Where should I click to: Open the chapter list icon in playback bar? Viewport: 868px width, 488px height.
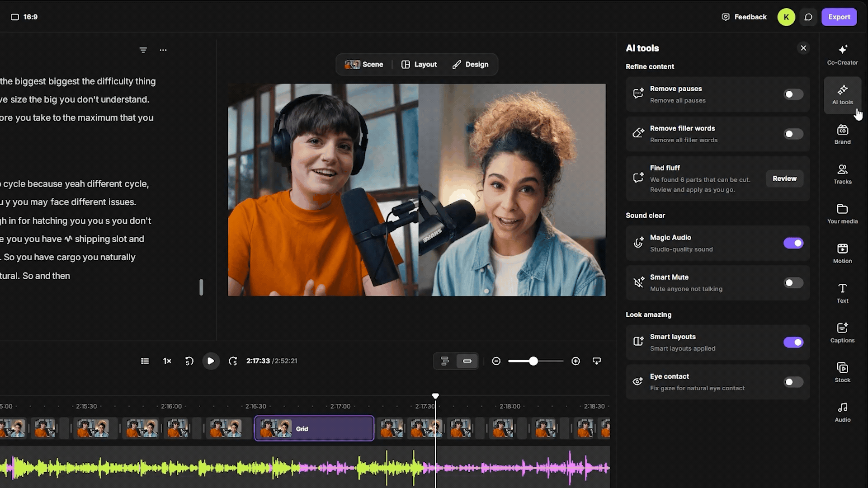145,361
